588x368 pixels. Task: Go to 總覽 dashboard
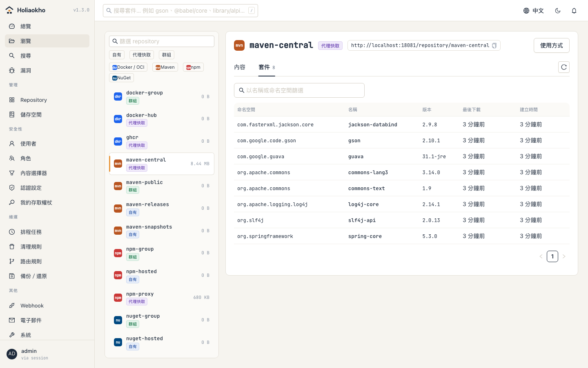point(47,26)
